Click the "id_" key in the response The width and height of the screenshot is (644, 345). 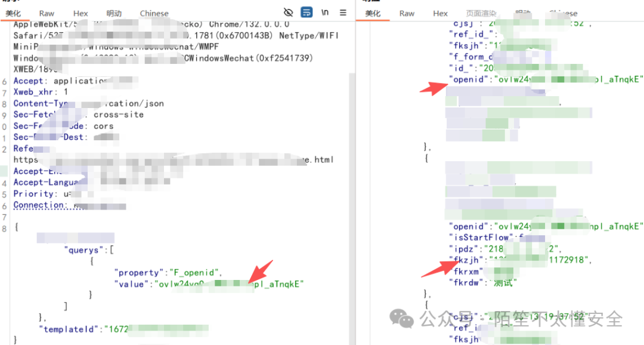[463, 68]
